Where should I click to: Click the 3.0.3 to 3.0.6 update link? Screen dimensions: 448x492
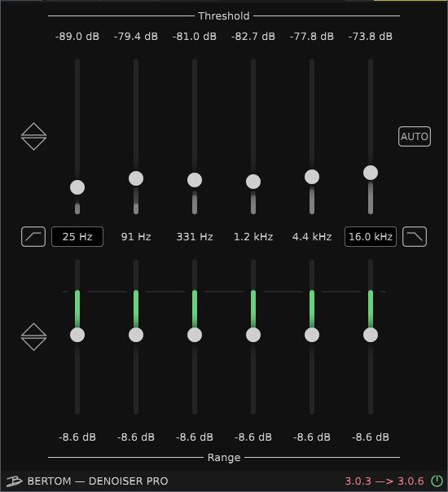pyautogui.click(x=384, y=481)
